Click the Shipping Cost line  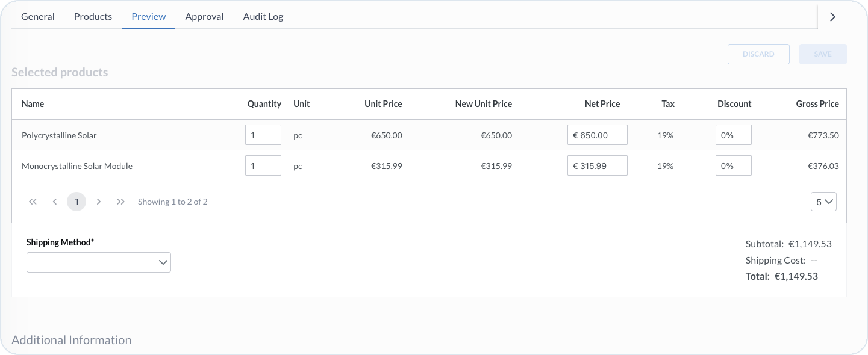coord(781,261)
